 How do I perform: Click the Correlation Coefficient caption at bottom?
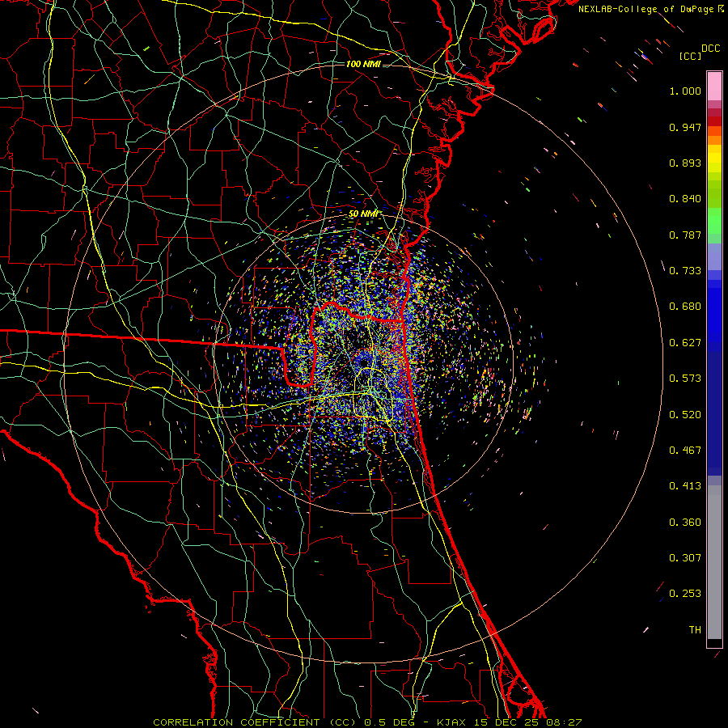tap(367, 722)
